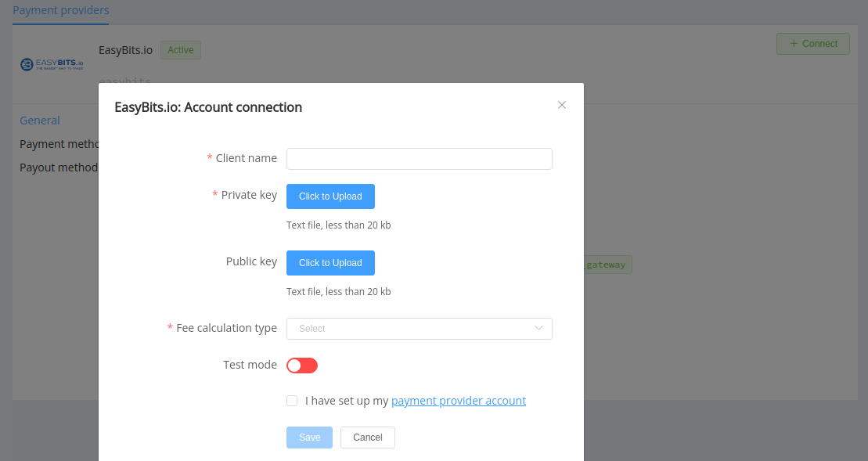Viewport: 868px width, 461px height.
Task: Close the Account connection dialog
Action: (x=562, y=105)
